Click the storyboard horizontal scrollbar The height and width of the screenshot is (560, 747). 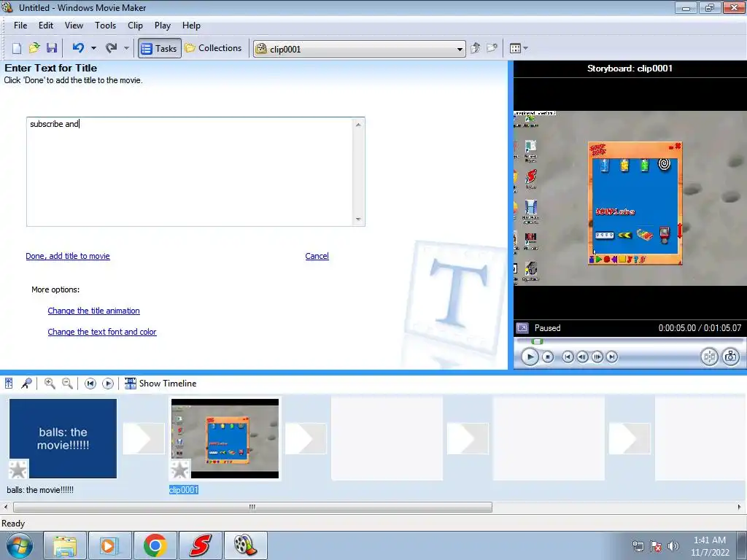tap(252, 507)
